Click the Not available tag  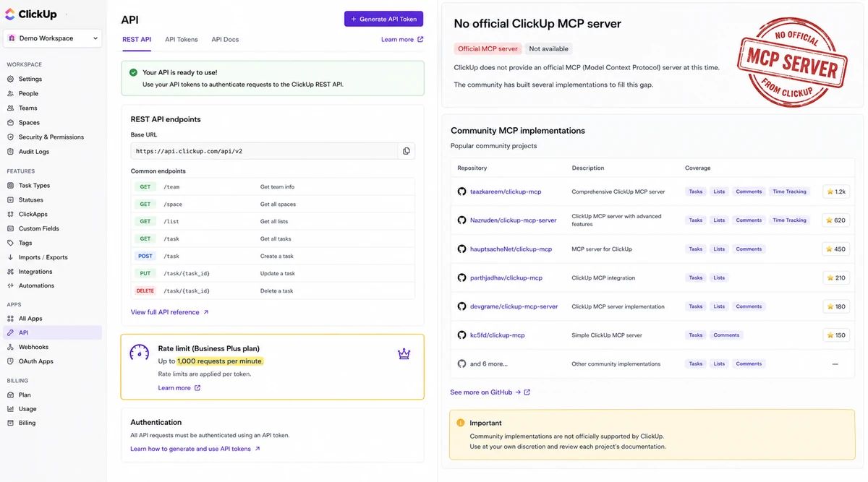point(549,48)
